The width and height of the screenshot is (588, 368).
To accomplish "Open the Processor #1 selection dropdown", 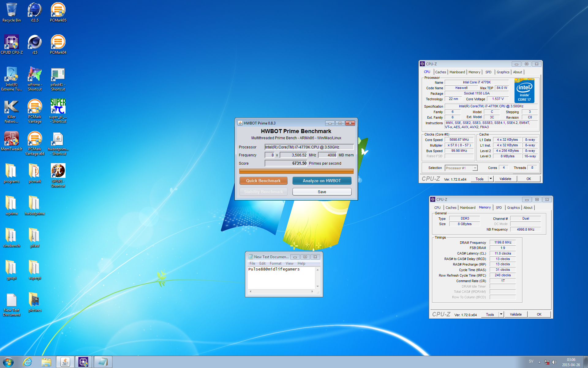I will click(461, 168).
